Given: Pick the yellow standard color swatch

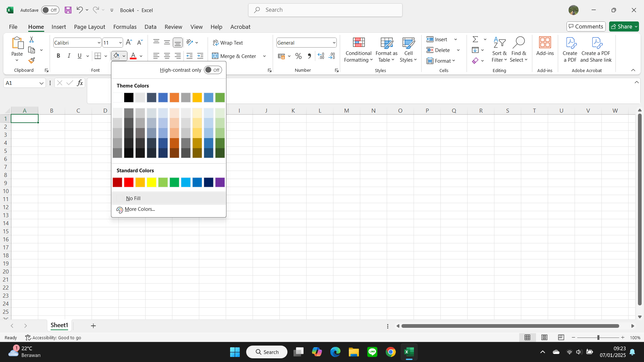Looking at the screenshot, I should (152, 182).
